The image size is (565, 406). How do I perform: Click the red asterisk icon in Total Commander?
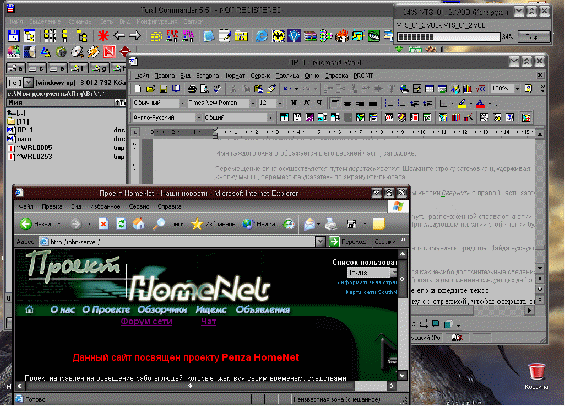(x=103, y=36)
